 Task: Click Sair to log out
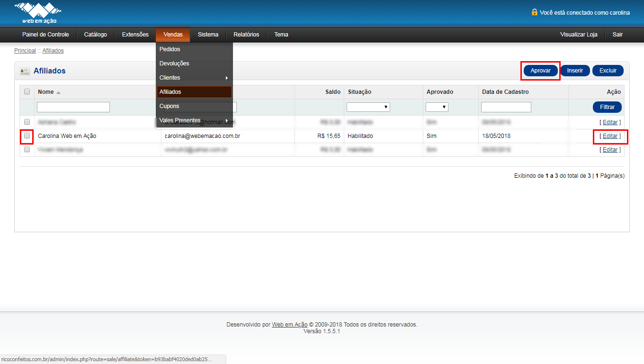pos(617,35)
